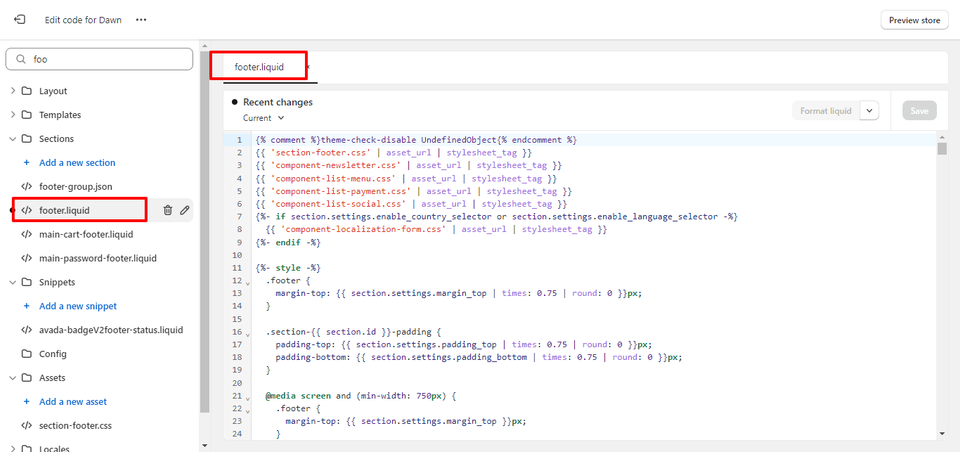Fold code at line 16 arrow

pos(247,334)
